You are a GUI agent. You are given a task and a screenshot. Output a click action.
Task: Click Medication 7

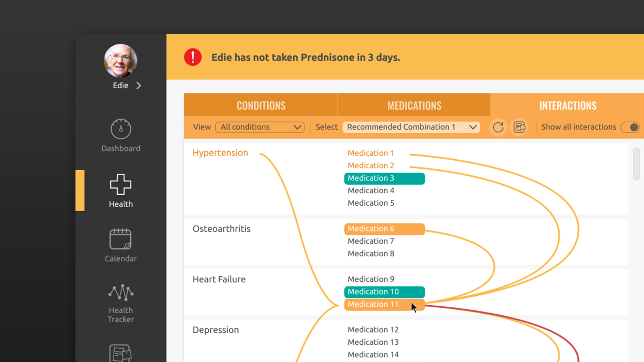371,241
